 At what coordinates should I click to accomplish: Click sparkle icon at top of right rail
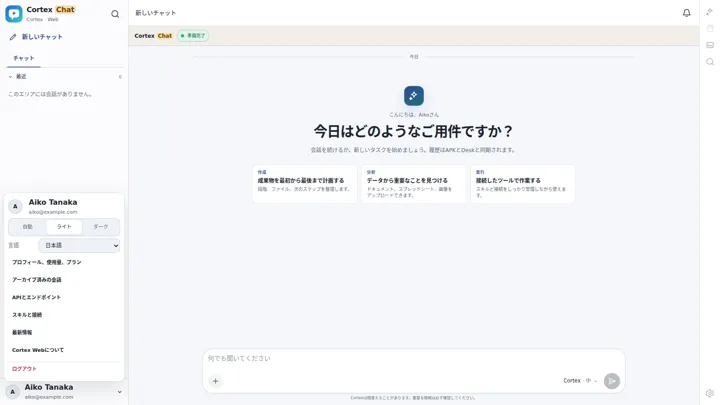pos(709,12)
